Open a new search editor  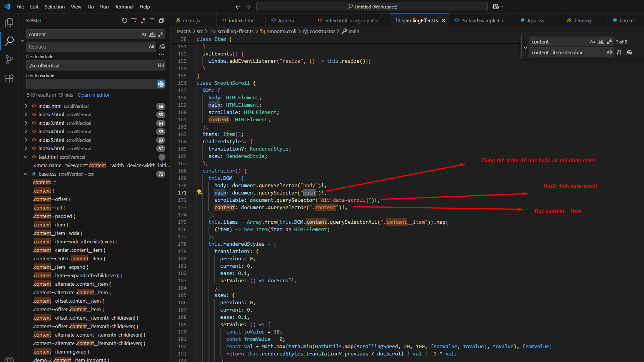[x=143, y=20]
